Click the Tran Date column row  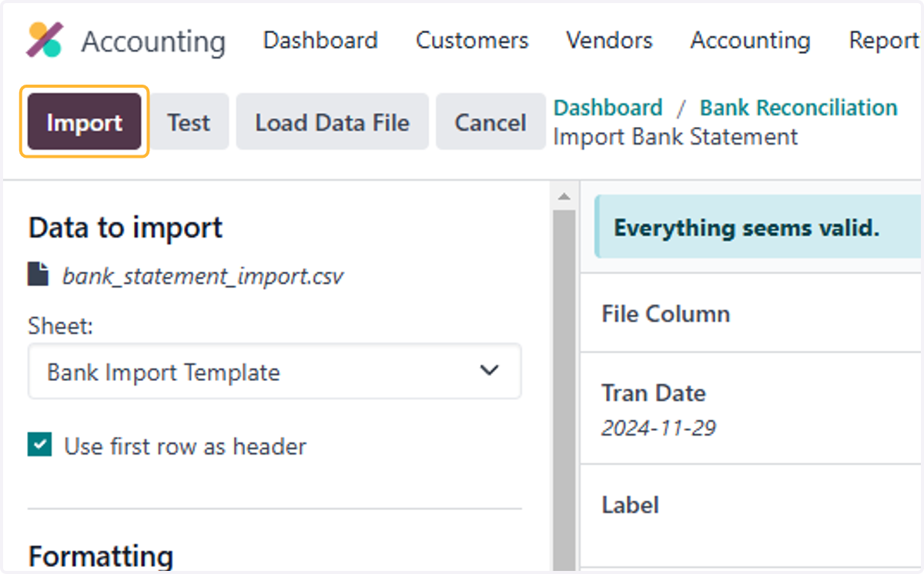(751, 409)
